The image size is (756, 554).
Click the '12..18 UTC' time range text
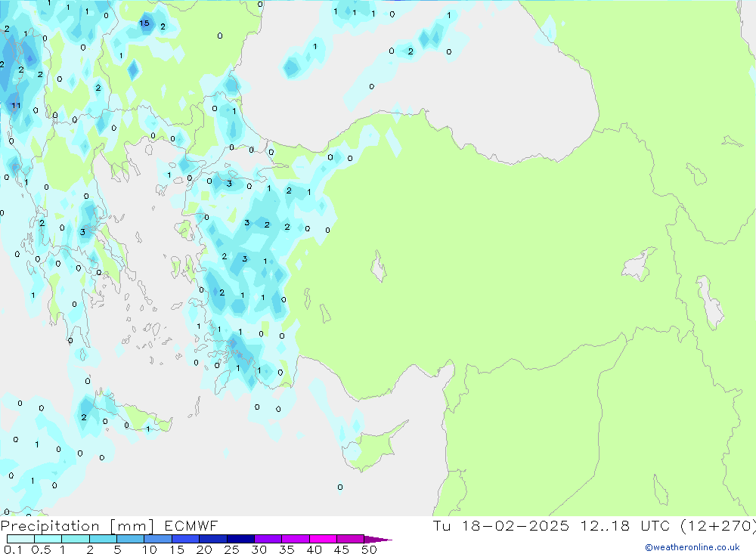tap(625, 525)
